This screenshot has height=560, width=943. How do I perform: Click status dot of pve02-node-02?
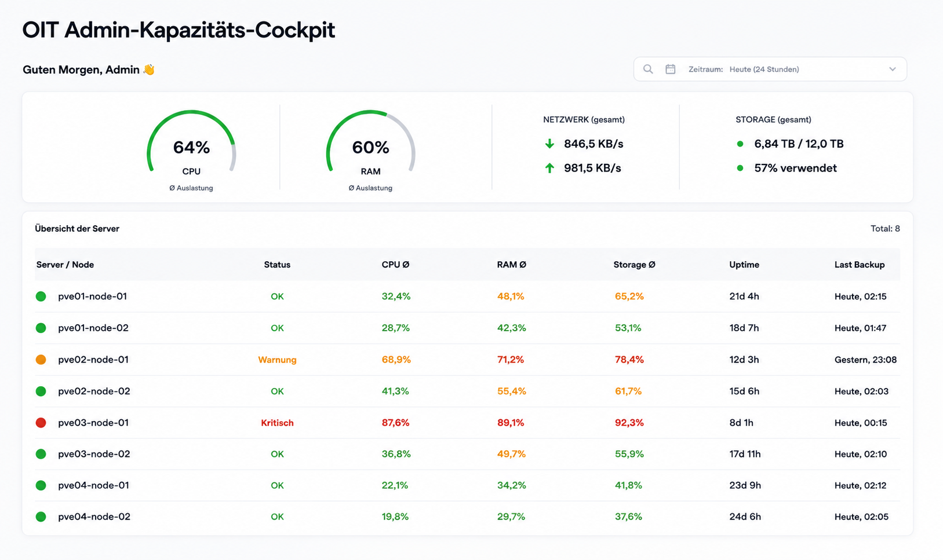click(x=41, y=391)
